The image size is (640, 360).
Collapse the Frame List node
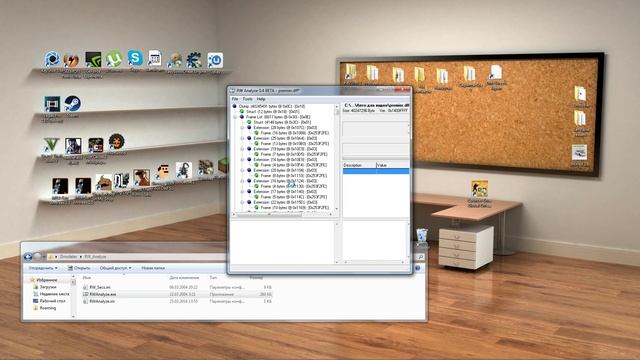point(235,117)
